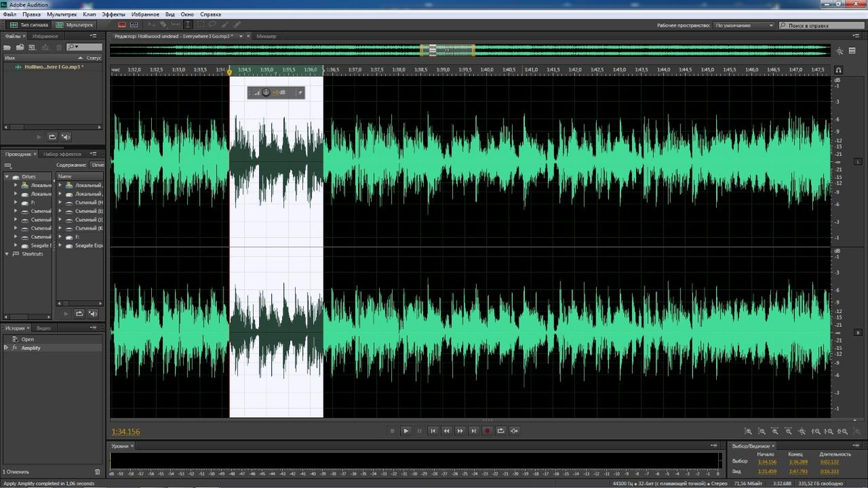
Task: Open the Файл menu
Action: (9, 14)
